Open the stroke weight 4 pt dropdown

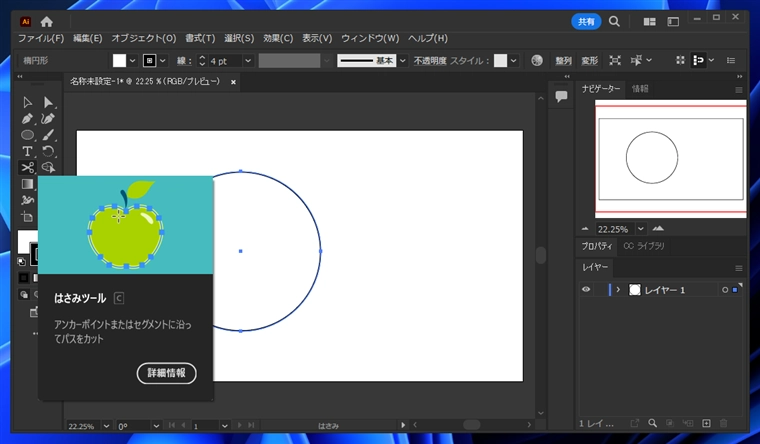pos(248,61)
